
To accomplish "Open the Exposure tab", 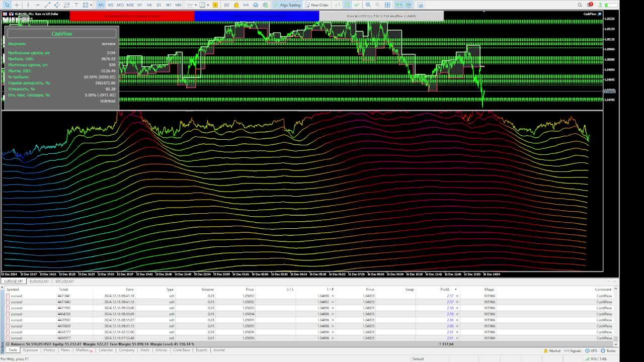I will pyautogui.click(x=30, y=350).
